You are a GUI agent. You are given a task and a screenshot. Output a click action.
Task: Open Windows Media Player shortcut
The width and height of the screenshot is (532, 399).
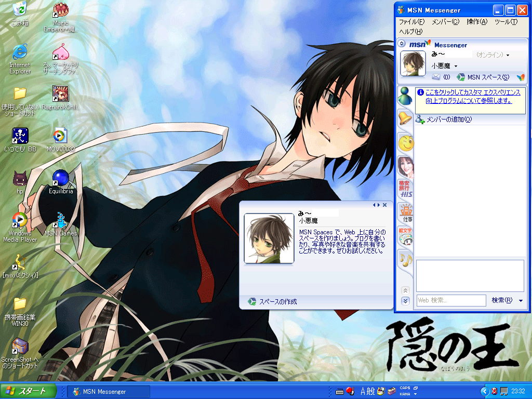click(x=20, y=220)
